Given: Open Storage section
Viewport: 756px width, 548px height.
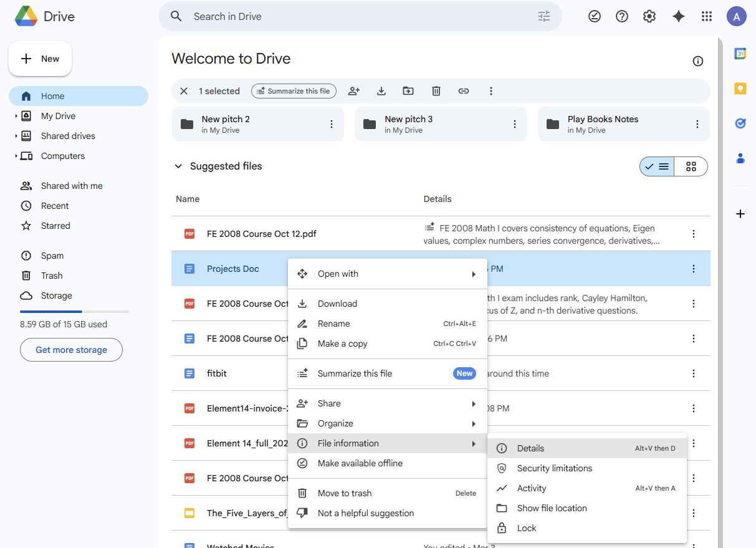Looking at the screenshot, I should 79,296.
